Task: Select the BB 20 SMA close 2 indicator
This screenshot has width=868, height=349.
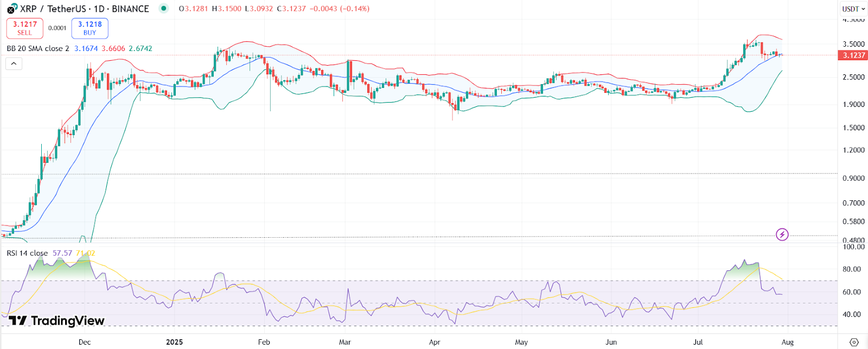Action: coord(38,48)
